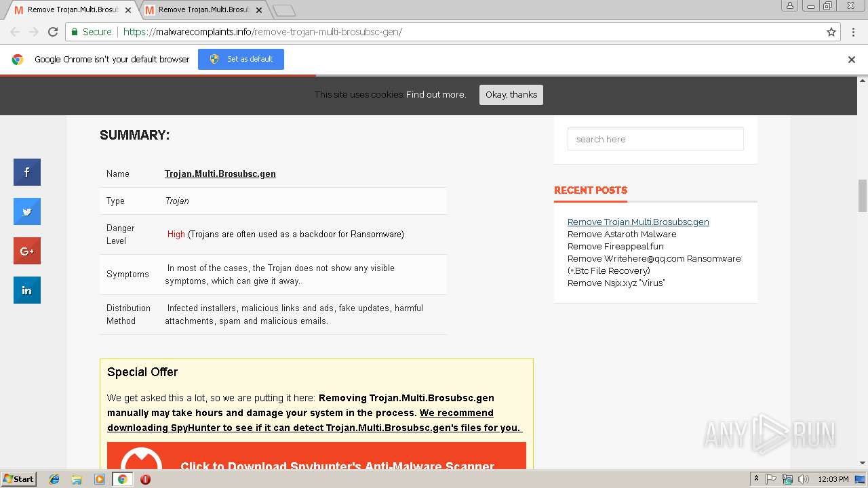The image size is (868, 488).
Task: Close the first Remove Trojan tab
Action: (x=128, y=10)
